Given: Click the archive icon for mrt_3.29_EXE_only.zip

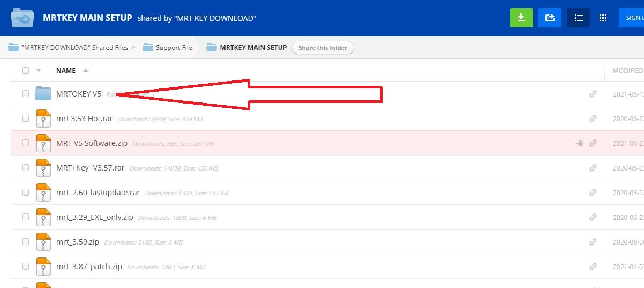Looking at the screenshot, I should tap(43, 217).
